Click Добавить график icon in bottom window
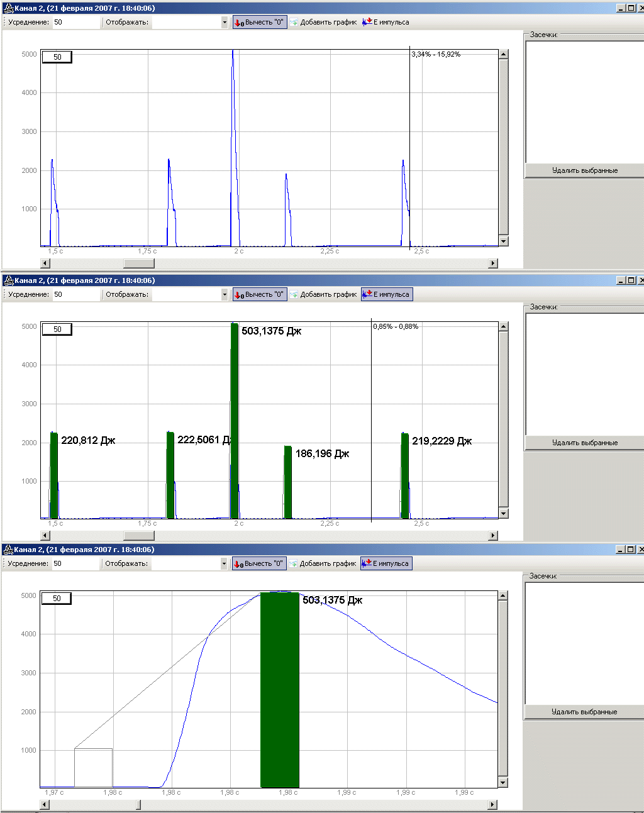Image resolution: width=644 pixels, height=813 pixels. click(x=293, y=563)
